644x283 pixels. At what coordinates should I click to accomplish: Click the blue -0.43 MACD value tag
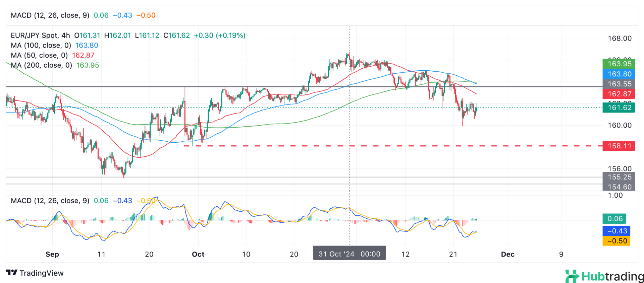click(x=616, y=231)
